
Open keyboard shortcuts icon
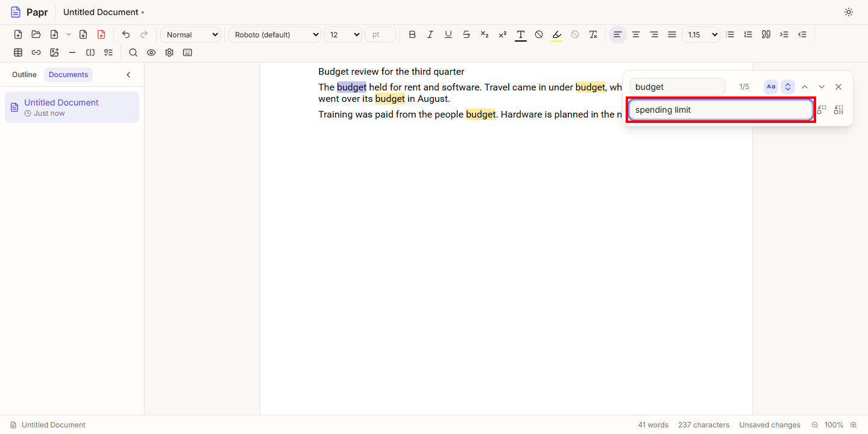pos(187,52)
